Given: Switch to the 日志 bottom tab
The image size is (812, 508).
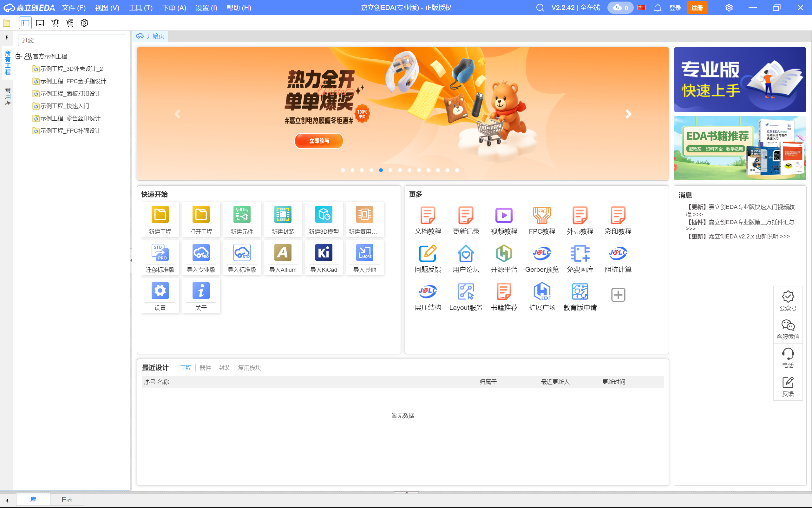Looking at the screenshot, I should point(67,500).
